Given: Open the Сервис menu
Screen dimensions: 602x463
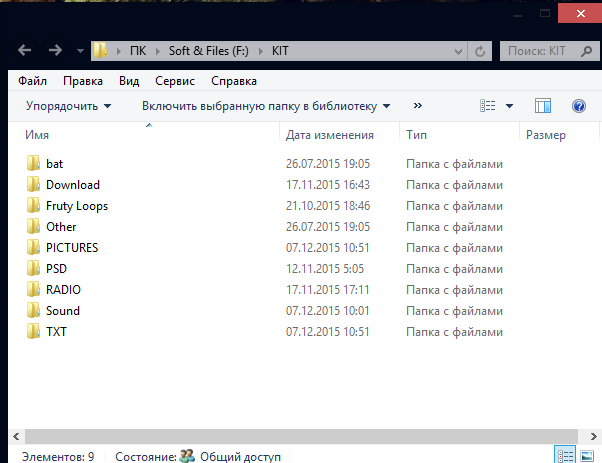Looking at the screenshot, I should point(176,81).
